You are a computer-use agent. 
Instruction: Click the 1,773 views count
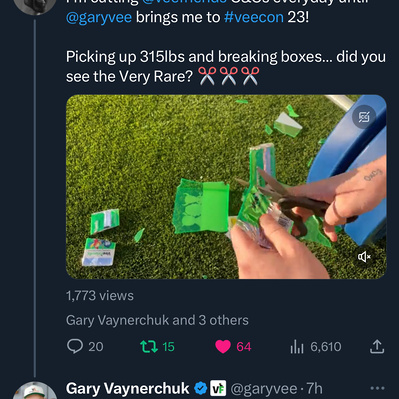tap(100, 296)
